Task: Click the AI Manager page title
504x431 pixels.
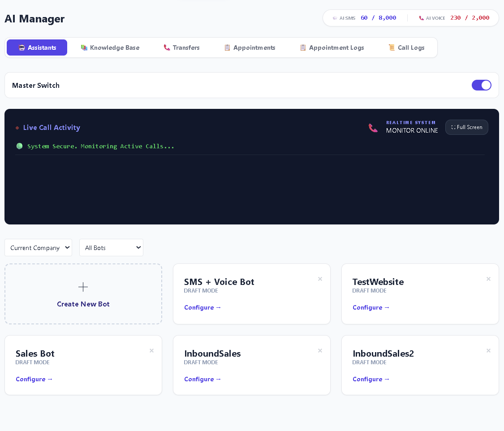Action: tap(34, 19)
